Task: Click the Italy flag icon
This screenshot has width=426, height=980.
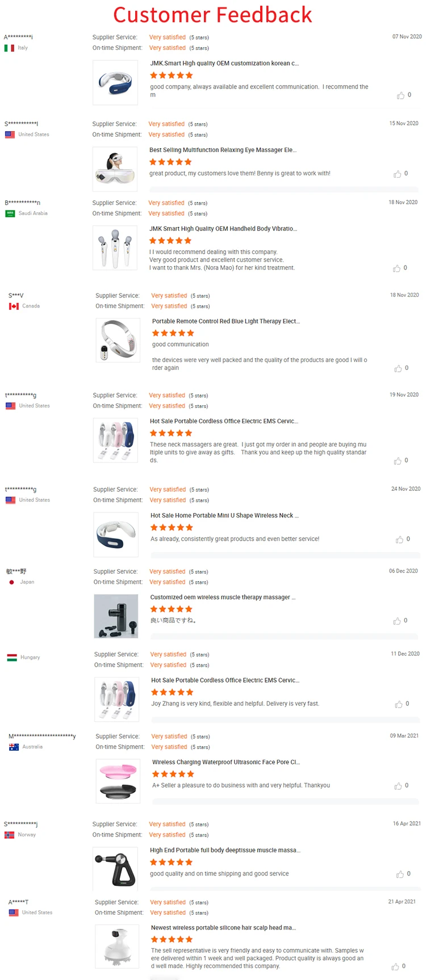Action: 9,48
